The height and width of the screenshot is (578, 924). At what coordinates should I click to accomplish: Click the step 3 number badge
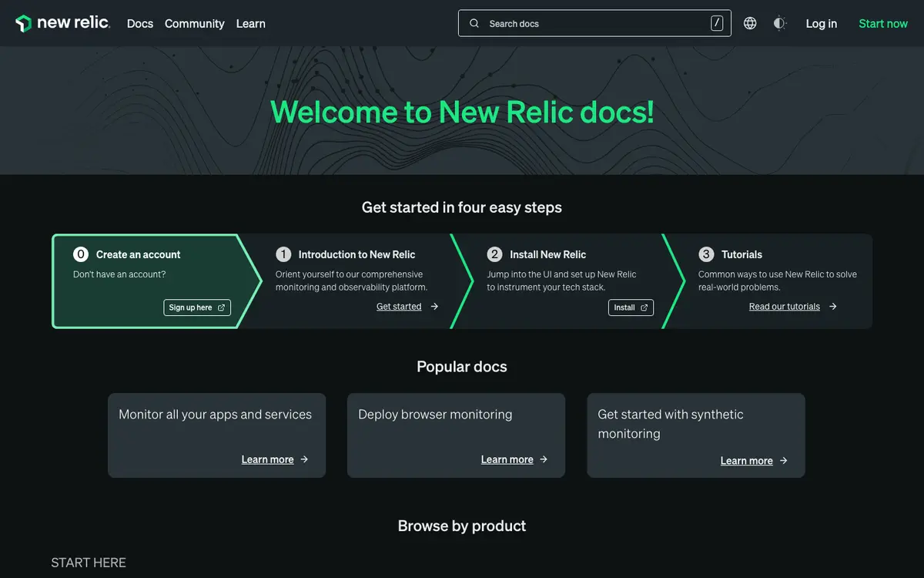click(706, 254)
